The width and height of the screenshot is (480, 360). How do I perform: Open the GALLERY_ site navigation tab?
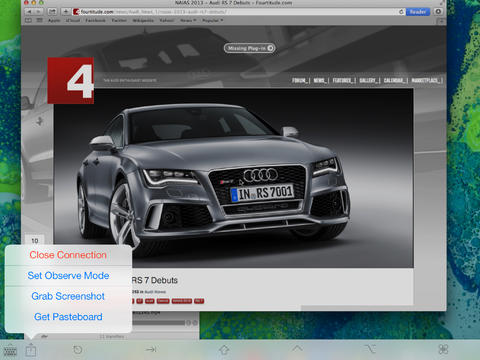(369, 80)
